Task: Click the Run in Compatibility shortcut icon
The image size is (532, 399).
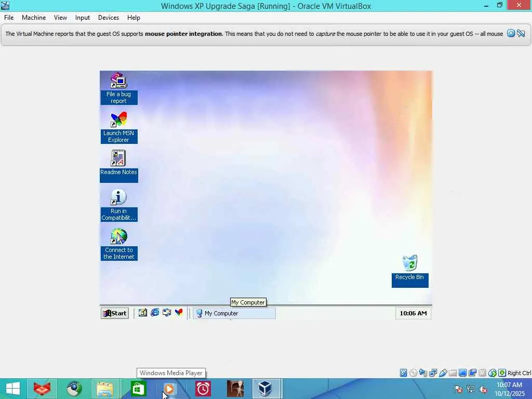Action: click(x=118, y=196)
